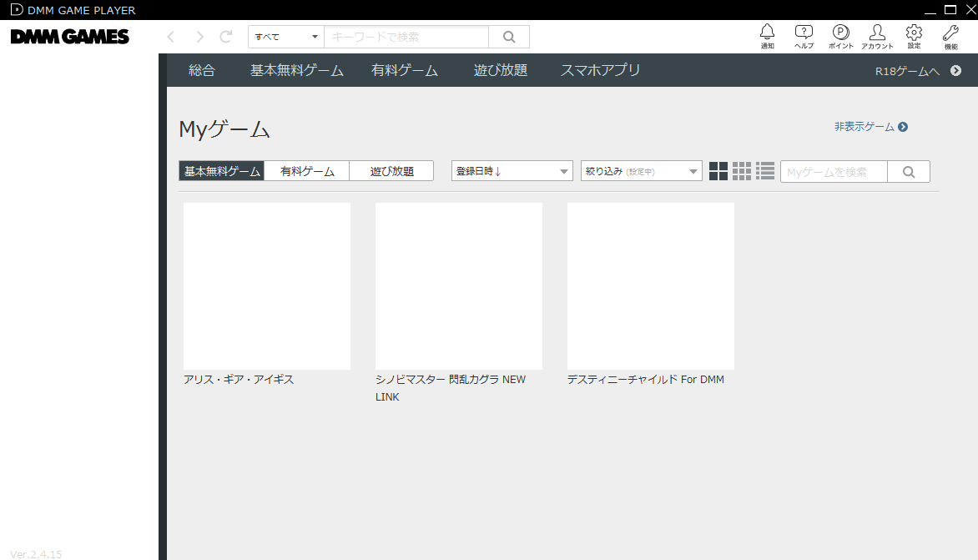Select the 有料ゲーム Myゲーム filter tab
Screen dimensions: 978x560
pos(307,171)
